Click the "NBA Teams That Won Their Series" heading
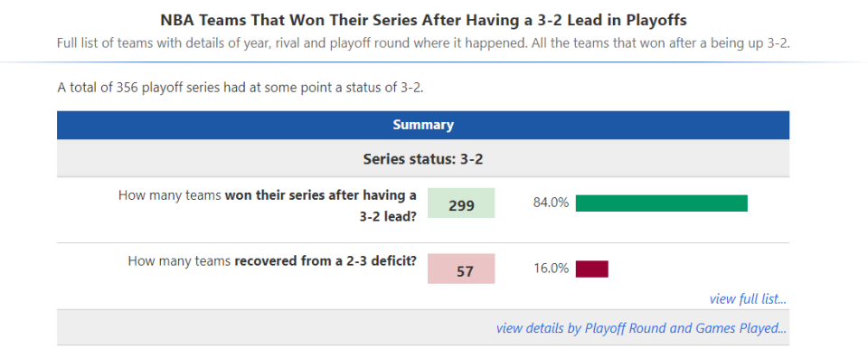This screenshot has height=359, width=868. click(x=423, y=21)
